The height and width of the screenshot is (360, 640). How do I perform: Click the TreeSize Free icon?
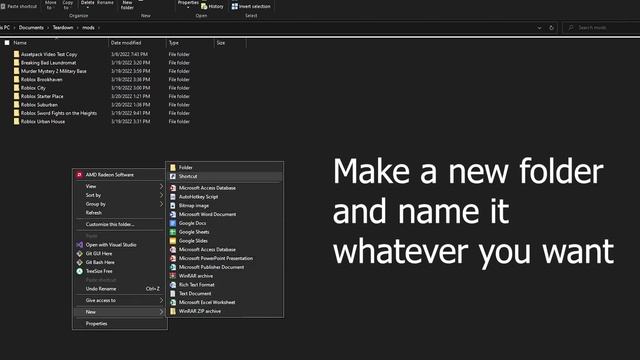tap(80, 271)
